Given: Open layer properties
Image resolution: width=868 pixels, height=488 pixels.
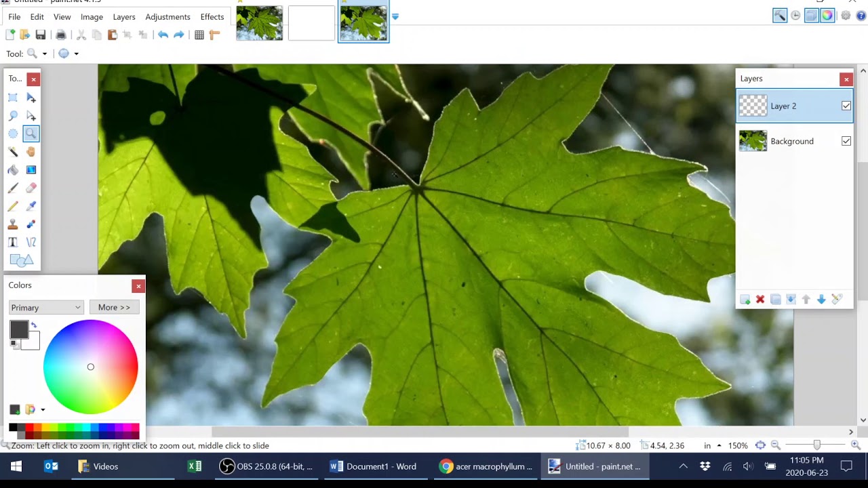Looking at the screenshot, I should (837, 300).
